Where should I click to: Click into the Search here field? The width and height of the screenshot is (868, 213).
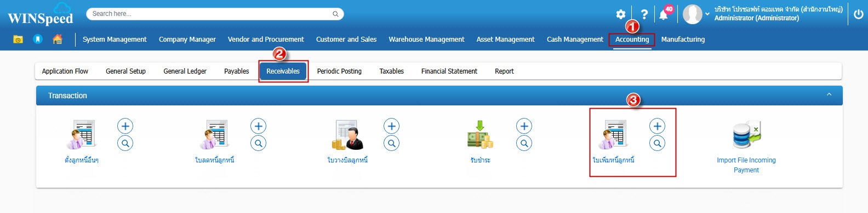tap(215, 14)
